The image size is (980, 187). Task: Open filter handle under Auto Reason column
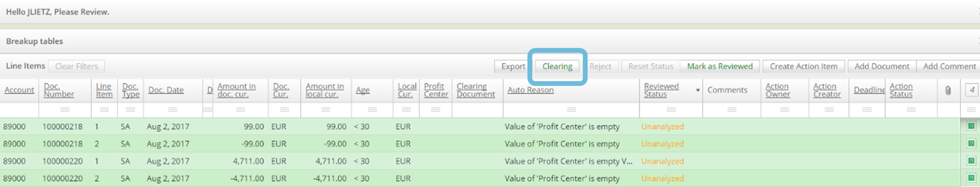click(x=572, y=110)
